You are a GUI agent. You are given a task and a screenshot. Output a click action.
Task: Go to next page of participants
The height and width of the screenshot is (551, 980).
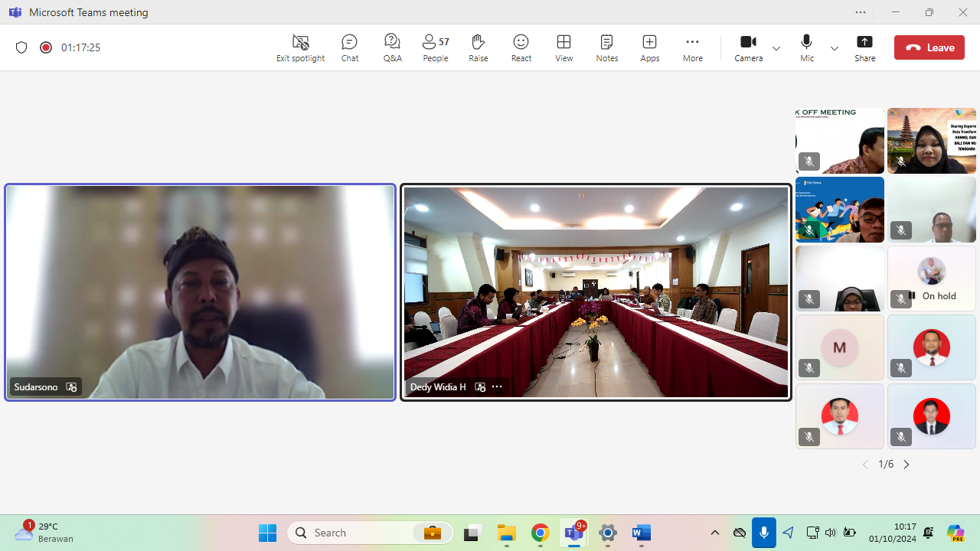906,465
